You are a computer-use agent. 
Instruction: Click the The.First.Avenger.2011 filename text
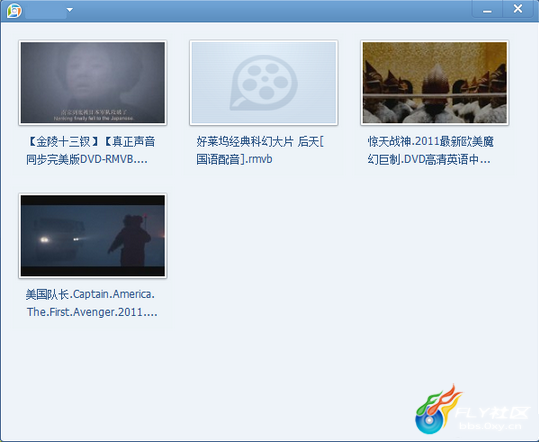(92, 312)
